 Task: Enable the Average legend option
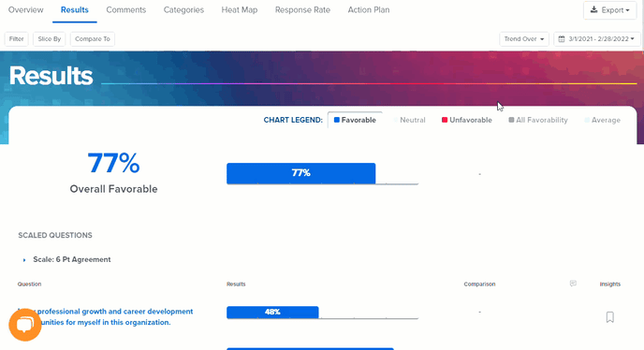pos(602,120)
